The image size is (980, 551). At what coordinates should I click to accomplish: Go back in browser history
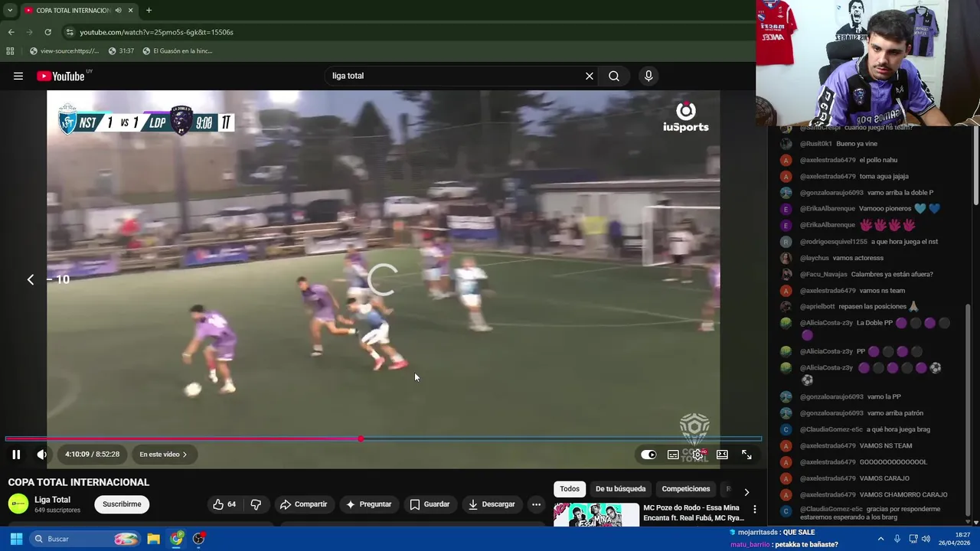coord(11,32)
